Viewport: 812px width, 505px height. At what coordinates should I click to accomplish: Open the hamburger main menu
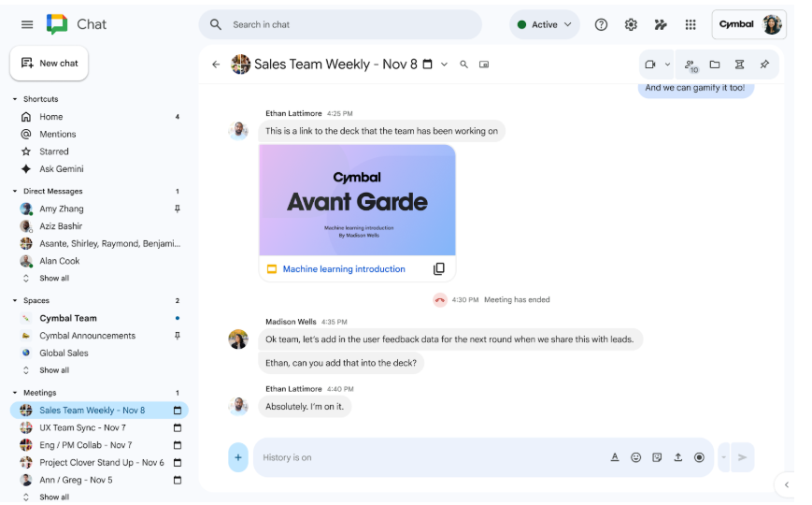tap(27, 24)
